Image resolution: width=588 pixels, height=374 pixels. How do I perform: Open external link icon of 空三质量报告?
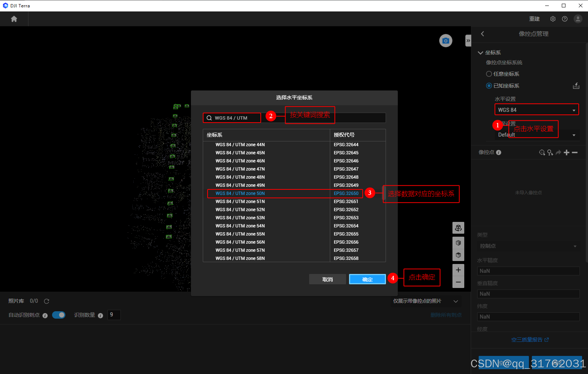(x=547, y=340)
